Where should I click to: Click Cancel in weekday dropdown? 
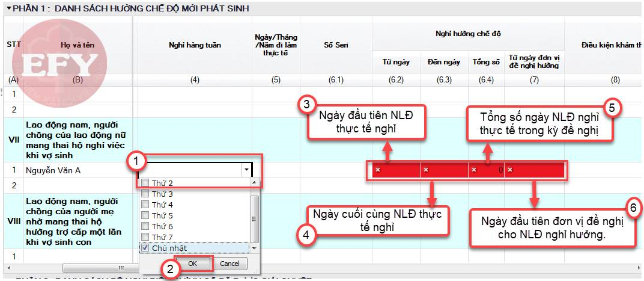[229, 264]
